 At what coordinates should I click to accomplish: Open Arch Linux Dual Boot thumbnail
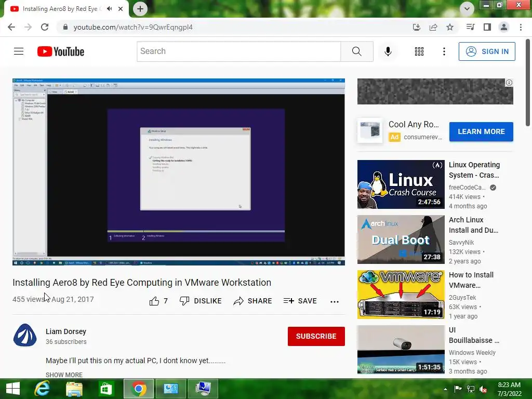(x=401, y=239)
